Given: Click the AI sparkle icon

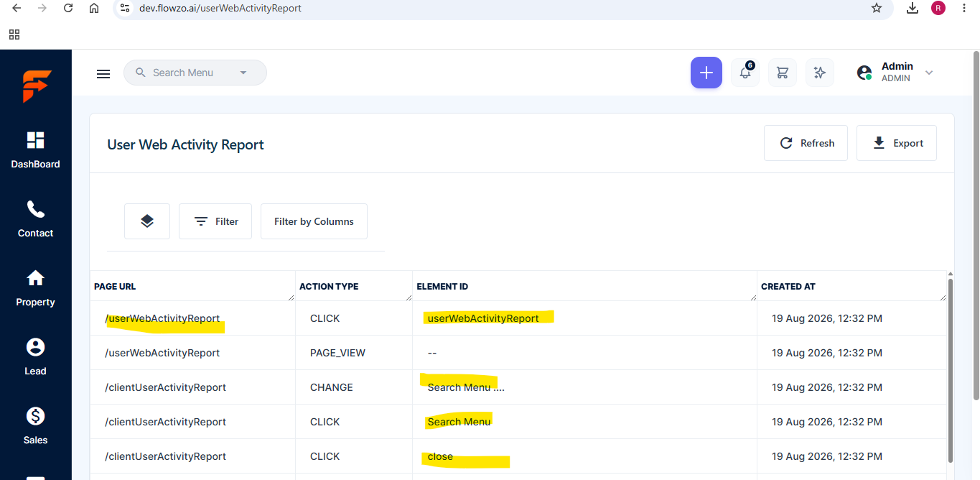Looking at the screenshot, I should [x=820, y=73].
